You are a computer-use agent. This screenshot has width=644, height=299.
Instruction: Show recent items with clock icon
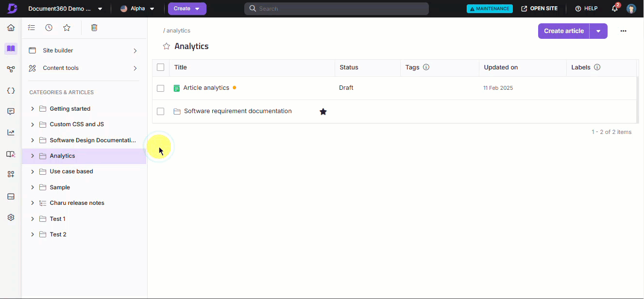[x=49, y=28]
